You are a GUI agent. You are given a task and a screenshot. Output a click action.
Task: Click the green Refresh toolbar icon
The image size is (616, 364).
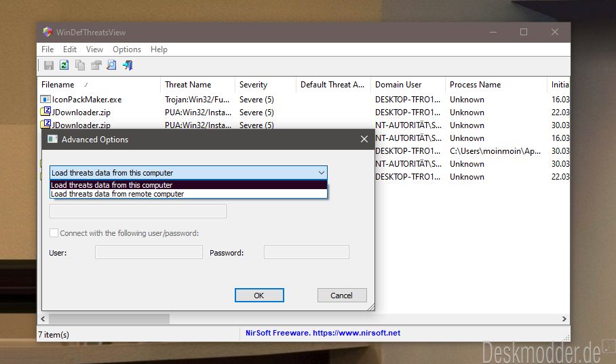pyautogui.click(x=64, y=65)
